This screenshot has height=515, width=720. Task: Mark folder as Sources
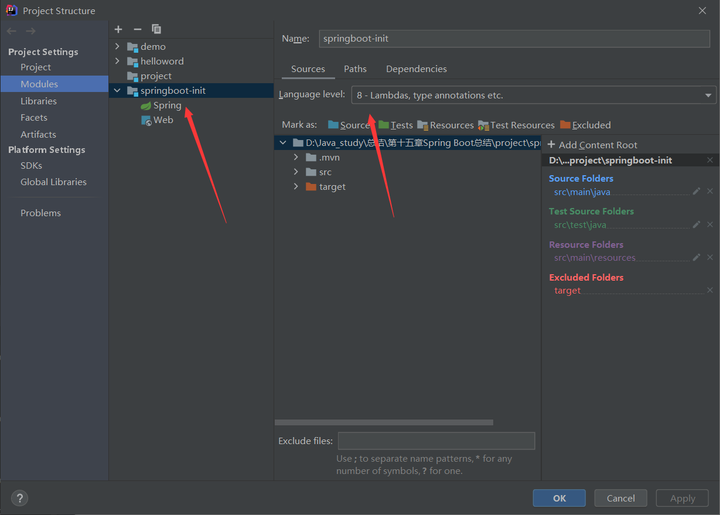tap(348, 125)
